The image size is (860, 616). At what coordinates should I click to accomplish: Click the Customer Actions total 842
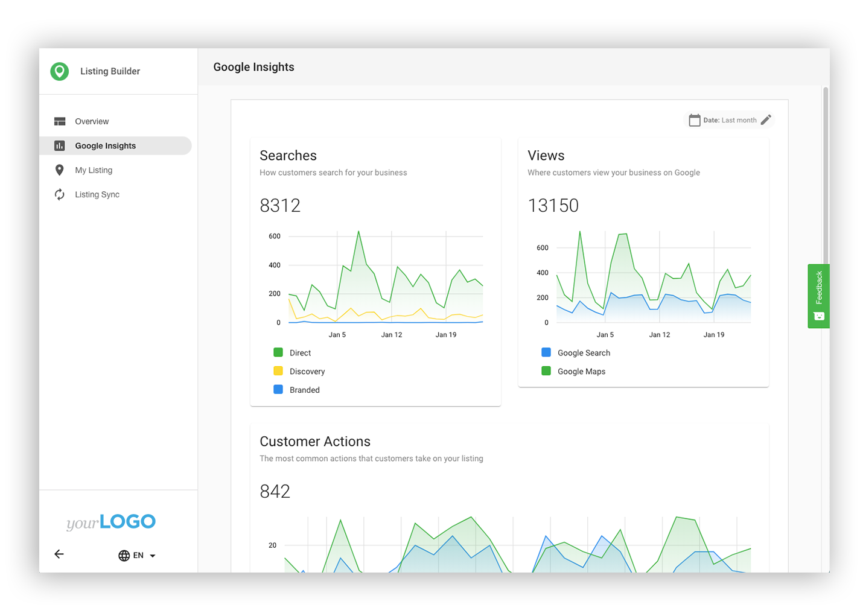pos(275,492)
